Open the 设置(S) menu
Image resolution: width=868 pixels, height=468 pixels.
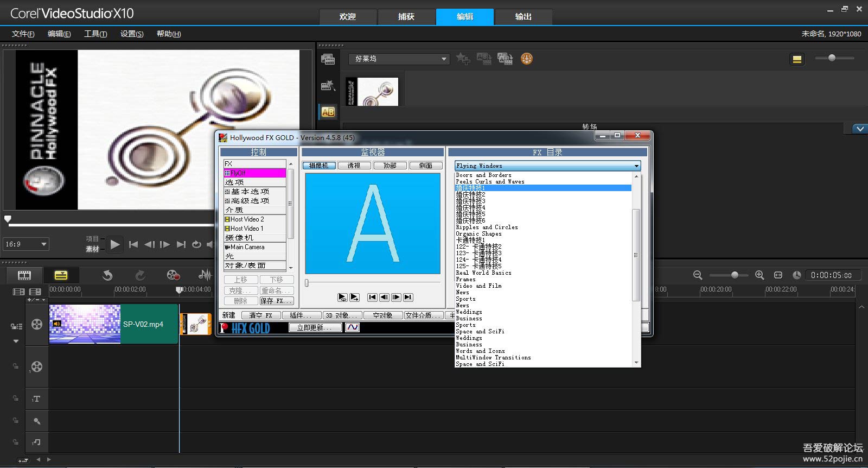(x=132, y=34)
